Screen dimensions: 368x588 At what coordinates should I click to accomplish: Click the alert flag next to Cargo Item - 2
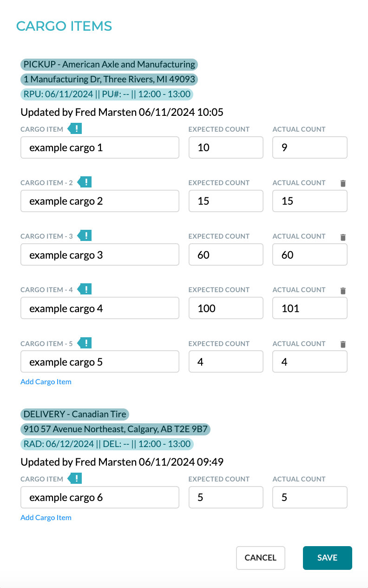click(x=85, y=182)
